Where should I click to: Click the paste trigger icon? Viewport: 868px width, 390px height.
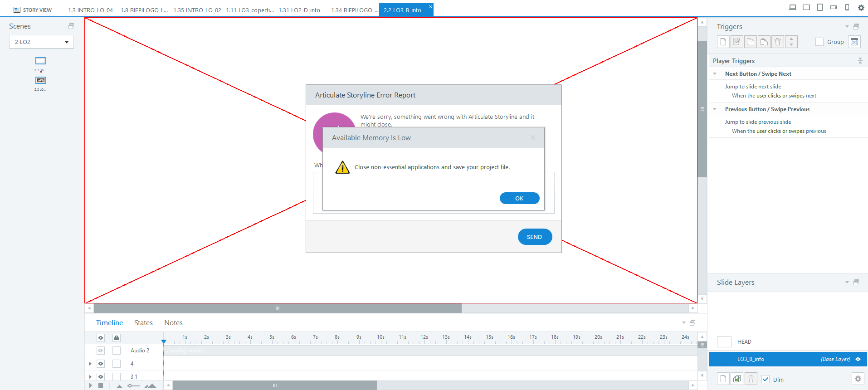[x=764, y=42]
